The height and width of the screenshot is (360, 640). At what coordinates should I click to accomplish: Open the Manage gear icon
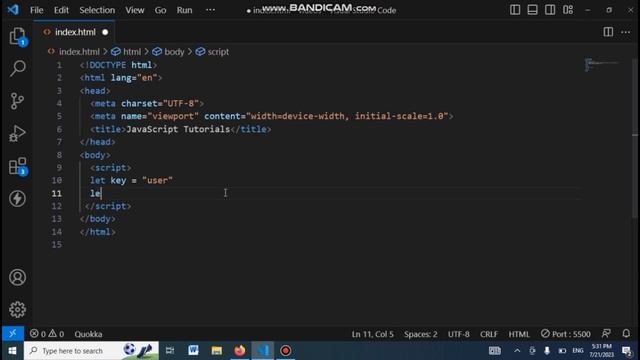(18, 310)
